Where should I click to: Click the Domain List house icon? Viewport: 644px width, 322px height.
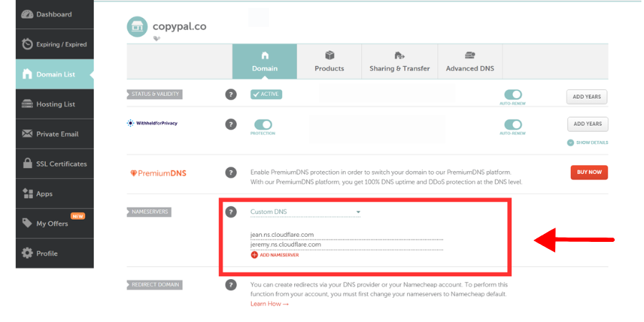pos(27,74)
